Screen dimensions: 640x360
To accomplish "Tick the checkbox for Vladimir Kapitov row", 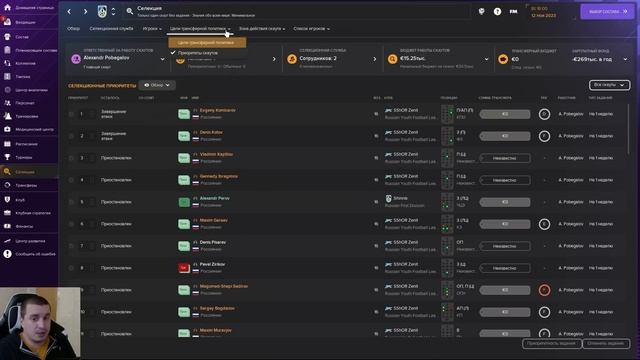I will 71,158.
